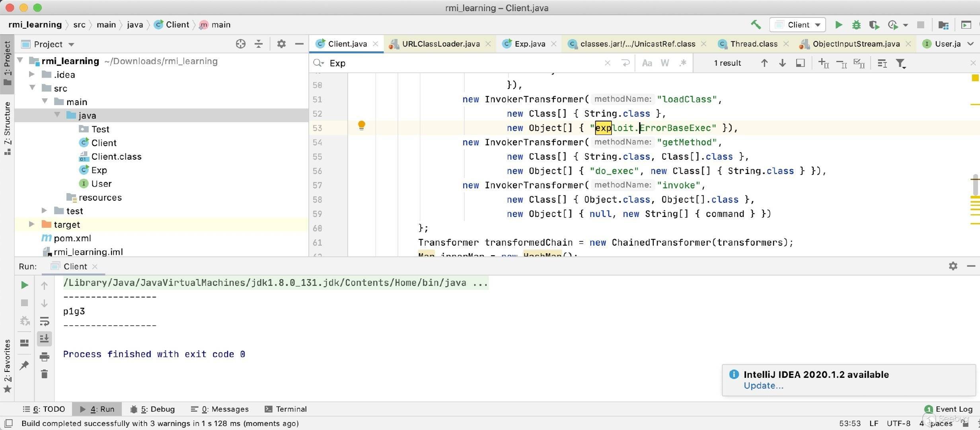
Task: Click the intention lightbulb on line 53
Action: point(361,125)
